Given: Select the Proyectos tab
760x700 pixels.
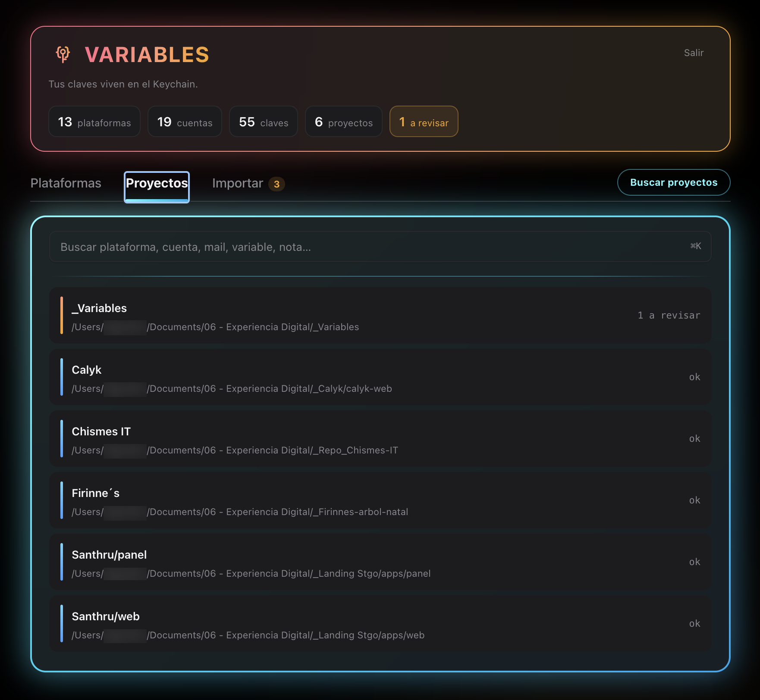Looking at the screenshot, I should 157,187.
